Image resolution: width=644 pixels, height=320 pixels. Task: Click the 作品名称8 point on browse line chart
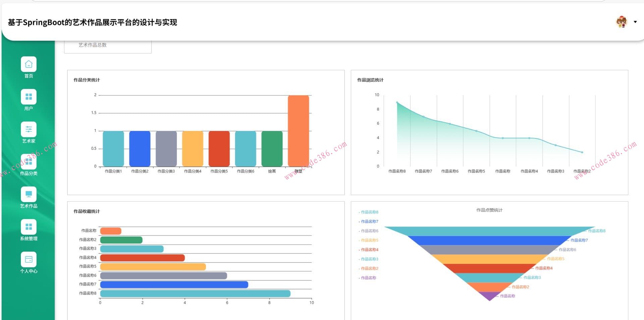(397, 102)
